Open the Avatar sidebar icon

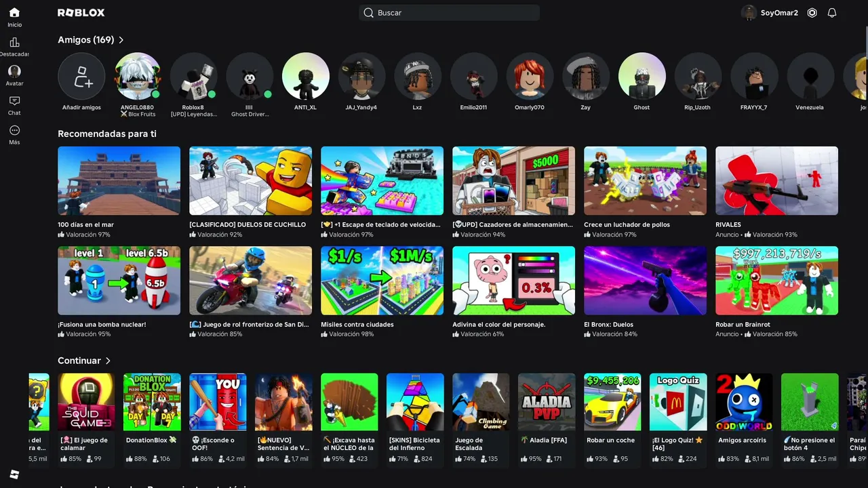point(14,71)
